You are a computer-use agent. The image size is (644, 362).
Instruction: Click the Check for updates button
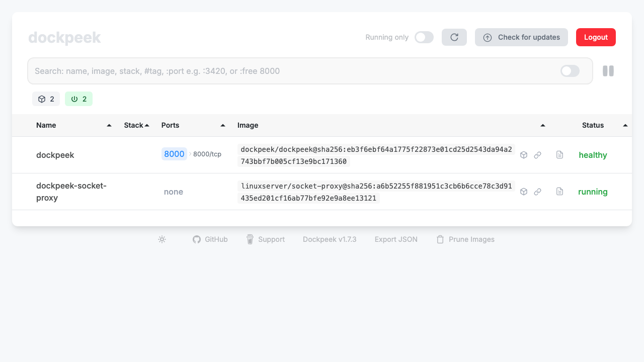(x=521, y=37)
